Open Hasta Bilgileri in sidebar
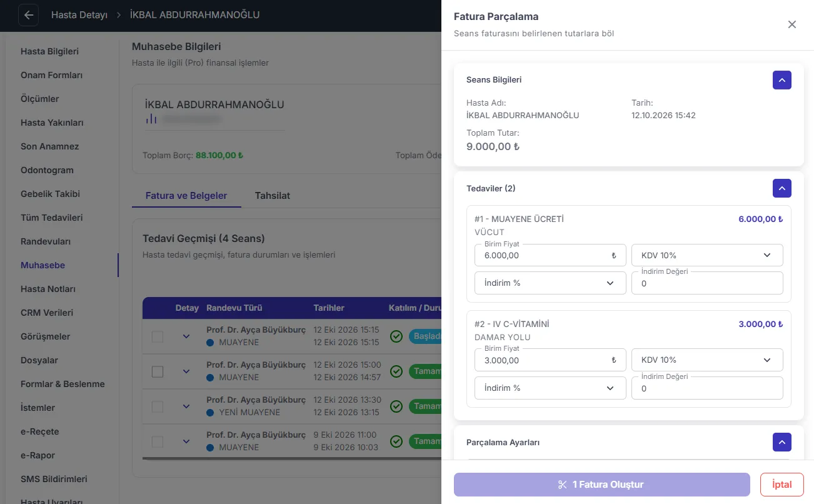Screen dimensions: 814x504 (49, 51)
